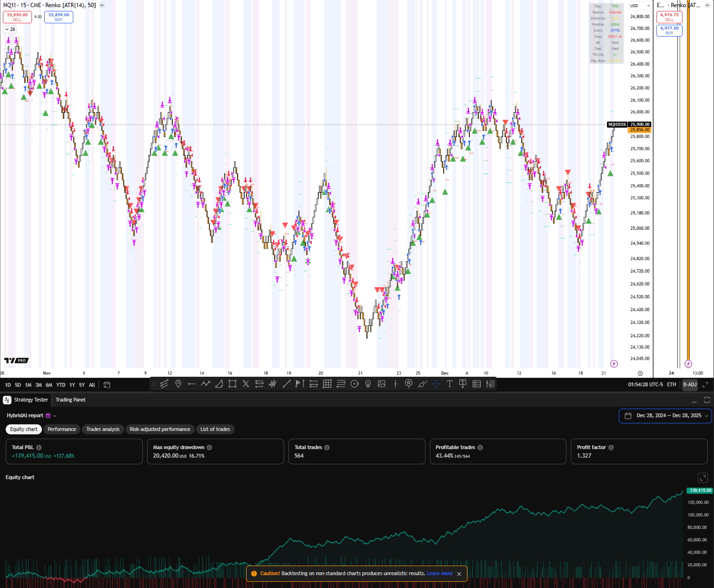Open the Dec 28 date range picker
714x588 pixels.
click(x=665, y=416)
